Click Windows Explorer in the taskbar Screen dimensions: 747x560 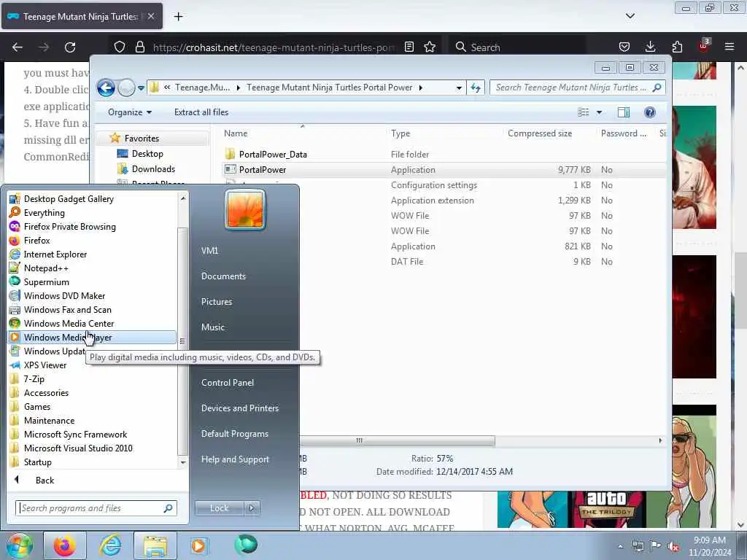[155, 545]
